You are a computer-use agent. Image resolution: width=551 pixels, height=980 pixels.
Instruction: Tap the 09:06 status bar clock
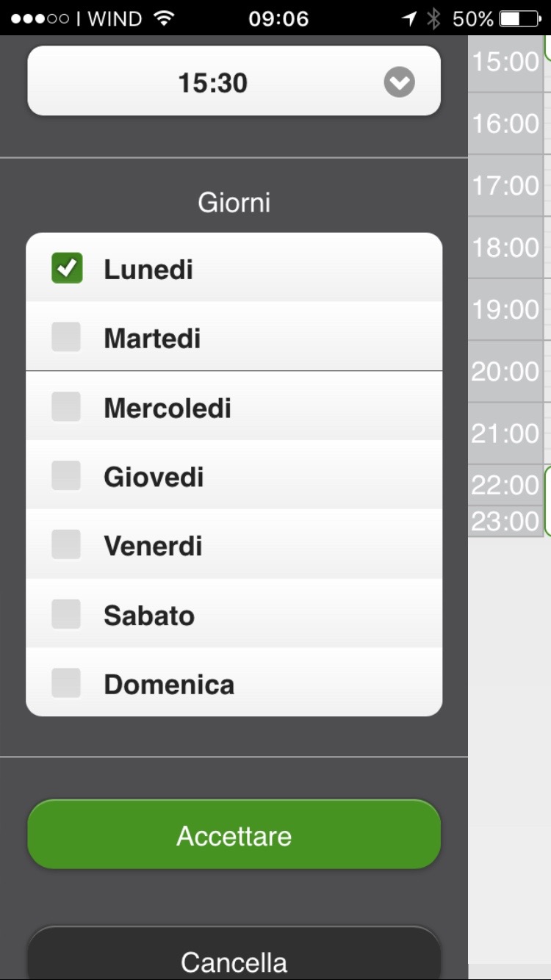click(278, 18)
